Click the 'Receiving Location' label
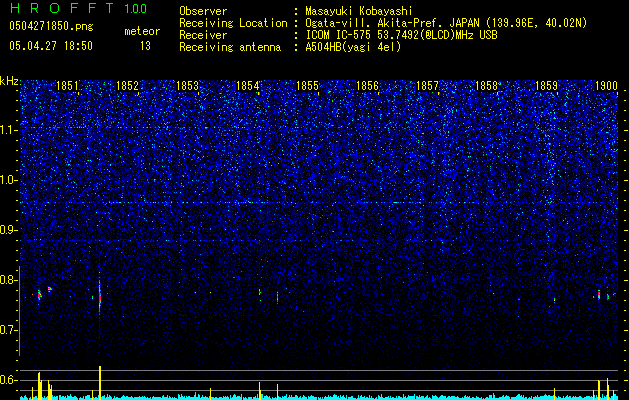The height and width of the screenshot is (400, 629). [233, 23]
